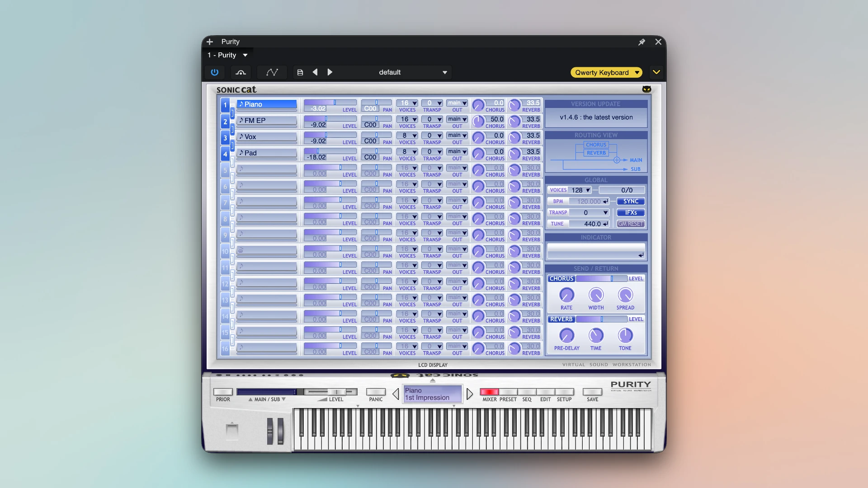Switch to the MIXER page

[489, 392]
